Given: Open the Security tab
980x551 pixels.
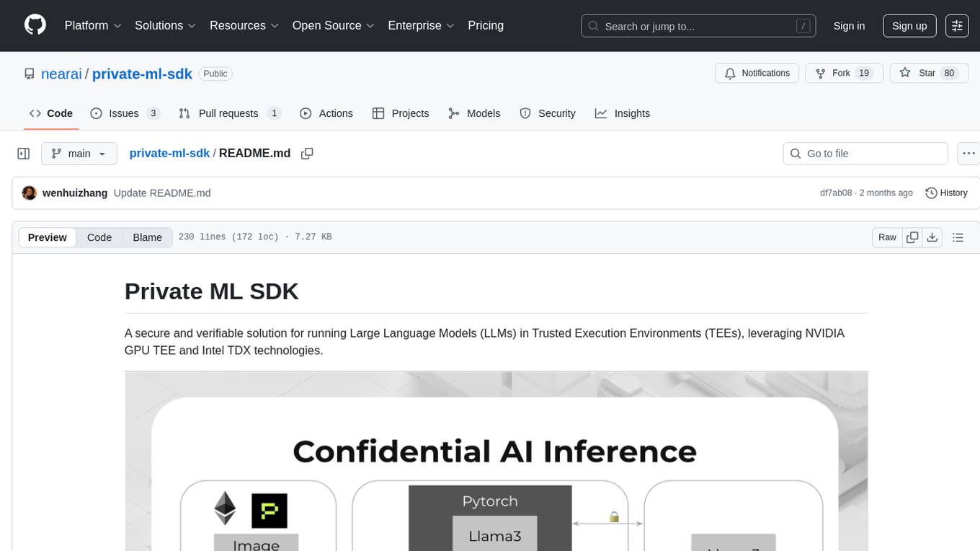Looking at the screenshot, I should pos(548,113).
